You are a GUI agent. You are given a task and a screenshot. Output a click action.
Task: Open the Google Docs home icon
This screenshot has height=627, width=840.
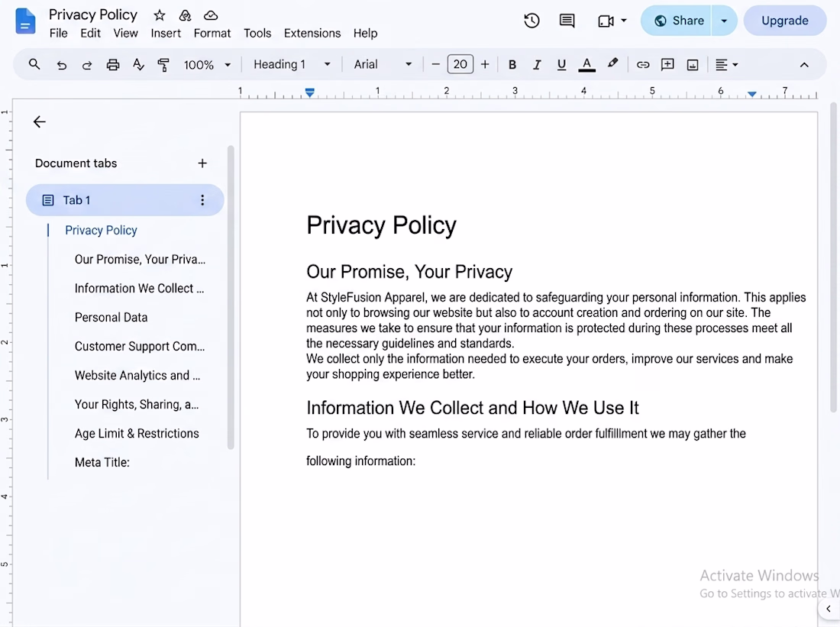tap(25, 21)
